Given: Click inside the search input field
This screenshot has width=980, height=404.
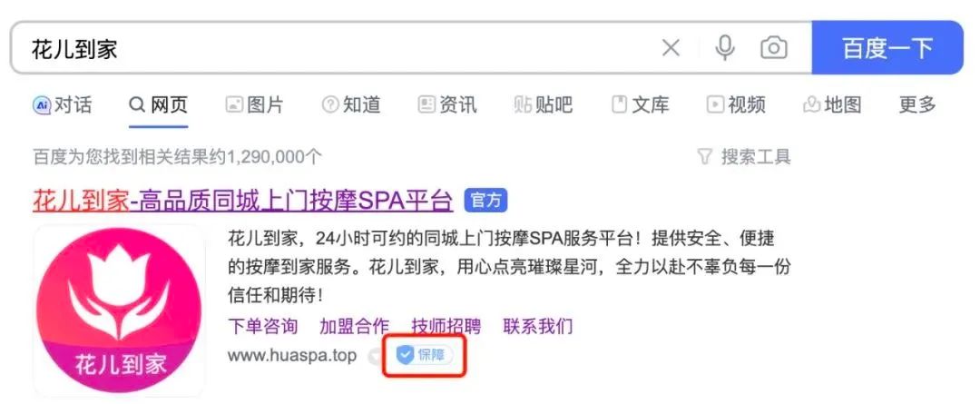Looking at the screenshot, I should [x=338, y=47].
